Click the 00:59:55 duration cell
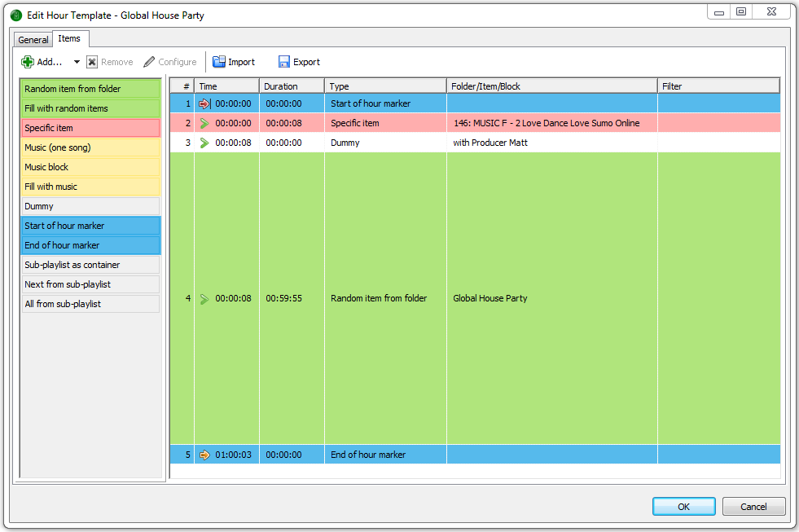This screenshot has height=532, width=799. [x=292, y=299]
